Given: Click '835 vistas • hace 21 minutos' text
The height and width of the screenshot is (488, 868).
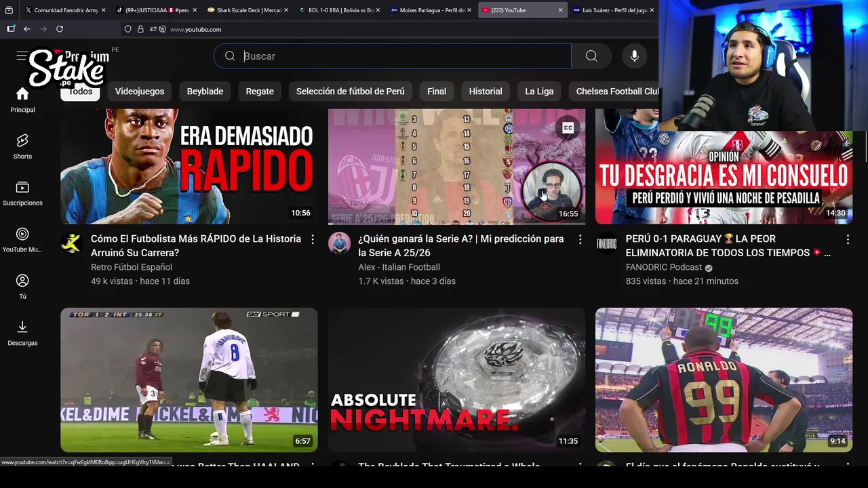Looking at the screenshot, I should (x=682, y=281).
